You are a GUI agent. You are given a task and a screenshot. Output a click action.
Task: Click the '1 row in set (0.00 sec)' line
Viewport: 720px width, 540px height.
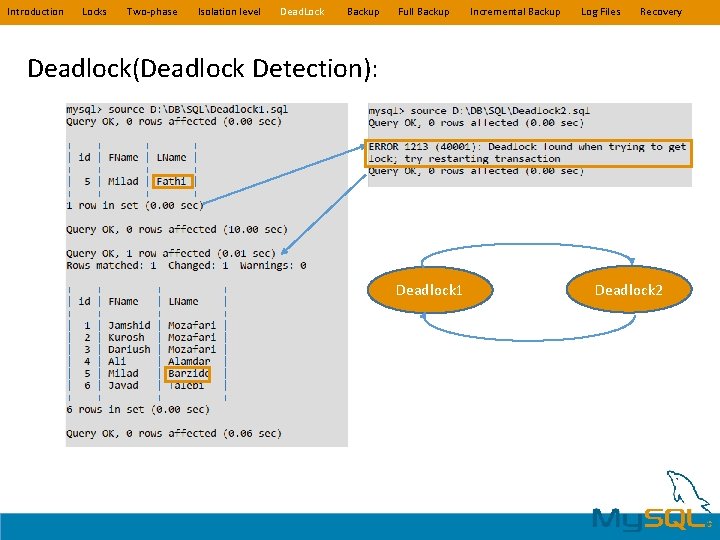135,206
